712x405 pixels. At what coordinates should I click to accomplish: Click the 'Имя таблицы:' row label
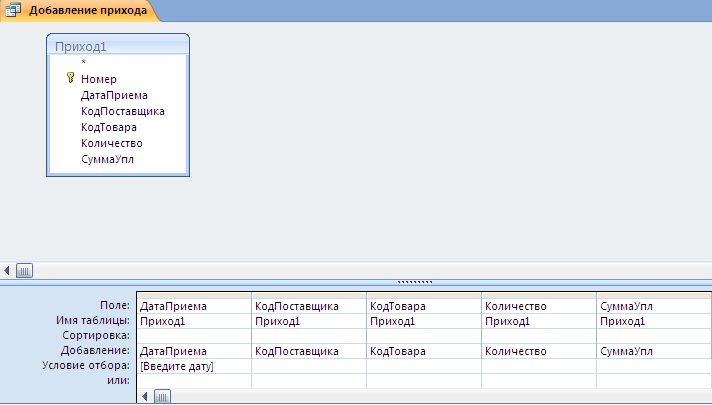(x=93, y=320)
